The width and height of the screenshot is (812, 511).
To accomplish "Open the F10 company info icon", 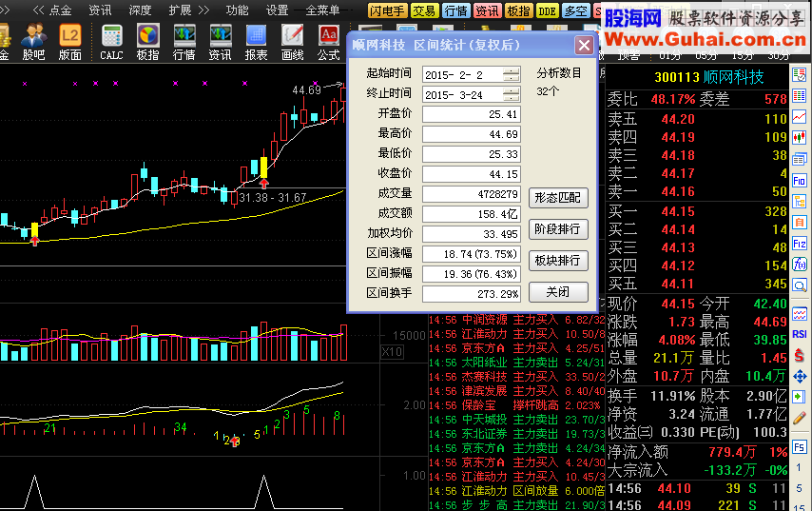I will pos(800,181).
